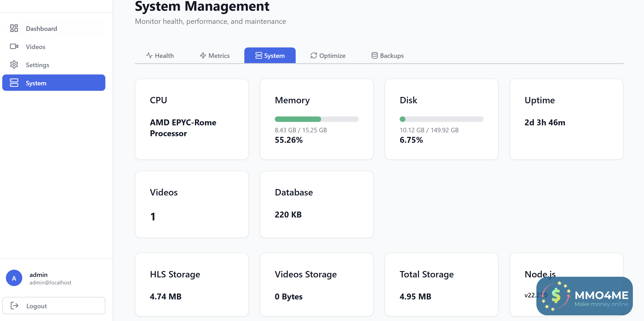The image size is (644, 321).
Task: Click the Optimize refresh arrows icon
Action: pyautogui.click(x=314, y=55)
